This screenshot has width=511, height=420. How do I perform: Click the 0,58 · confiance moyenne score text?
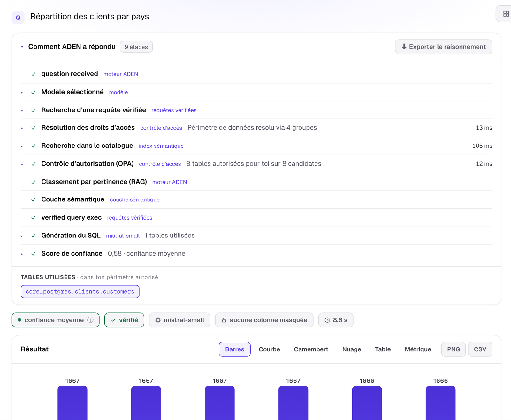coord(147,253)
